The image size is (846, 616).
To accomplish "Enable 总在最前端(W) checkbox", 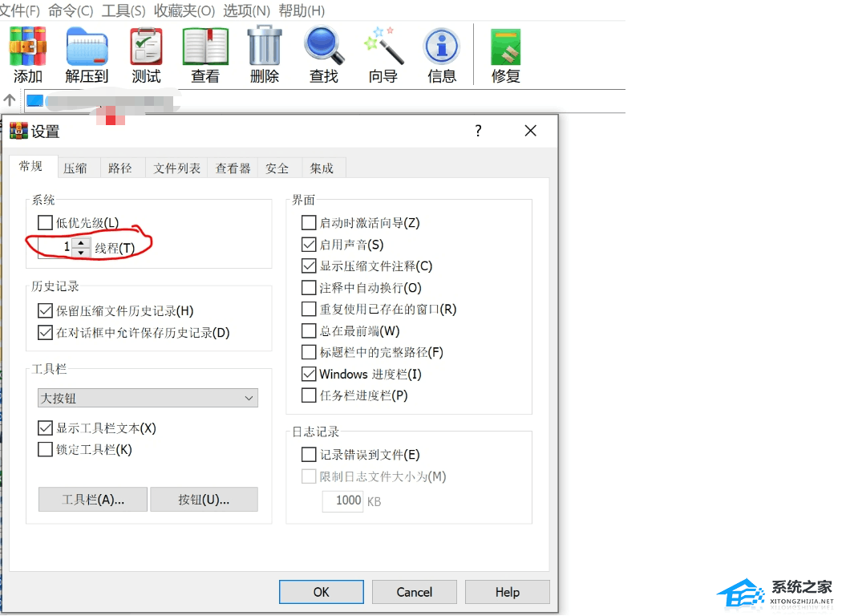I will click(309, 330).
